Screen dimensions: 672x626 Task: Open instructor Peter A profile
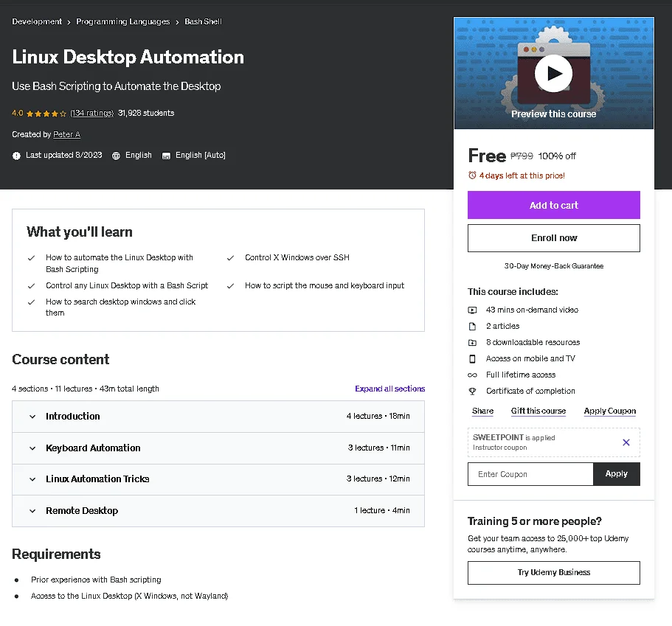[66, 134]
